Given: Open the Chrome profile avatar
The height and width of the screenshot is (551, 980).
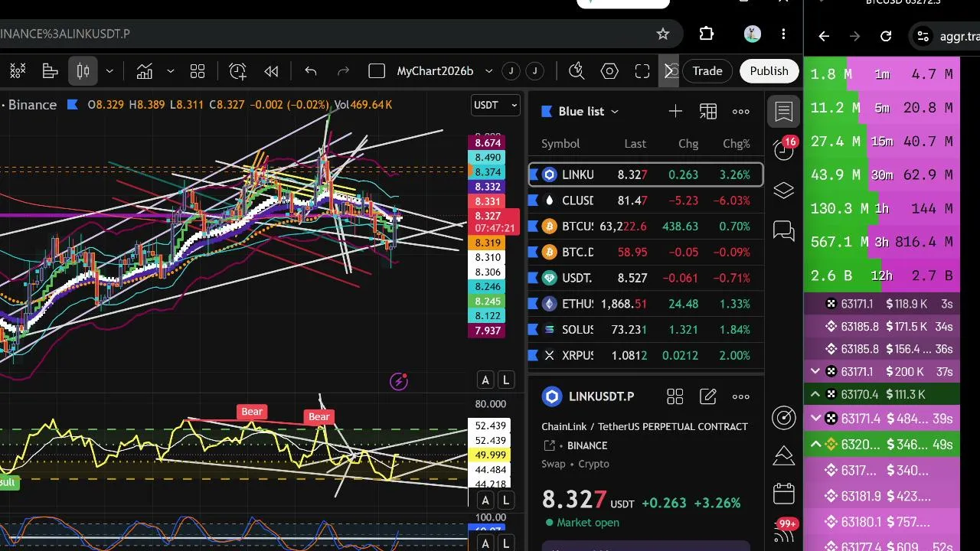Looking at the screenshot, I should point(752,34).
